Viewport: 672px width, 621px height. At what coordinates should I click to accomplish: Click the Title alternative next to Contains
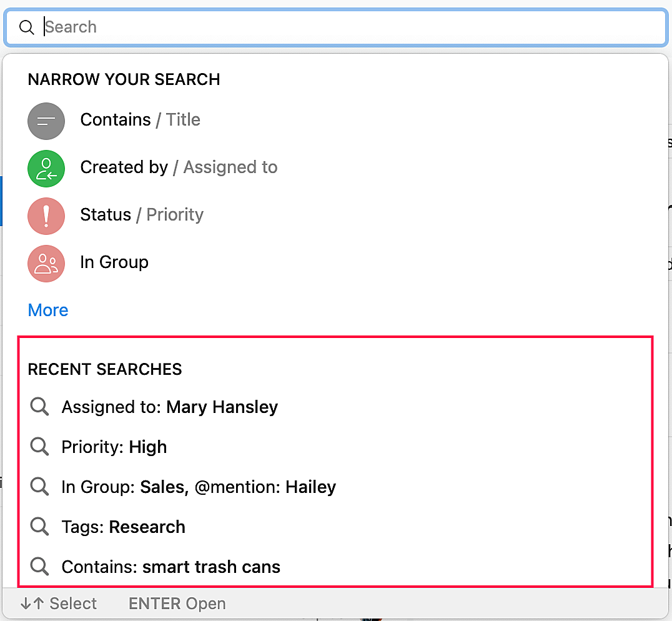(x=183, y=120)
